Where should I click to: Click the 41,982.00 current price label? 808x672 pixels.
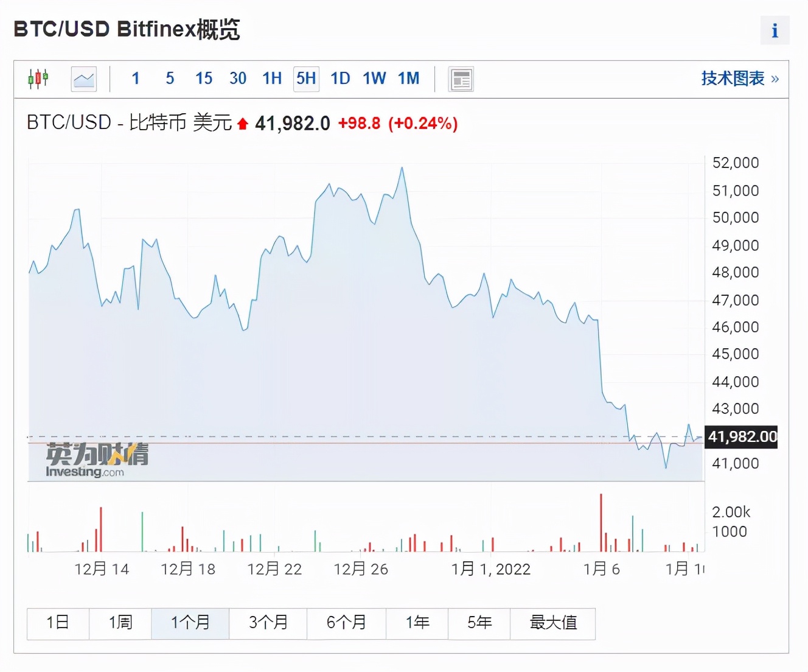(741, 436)
